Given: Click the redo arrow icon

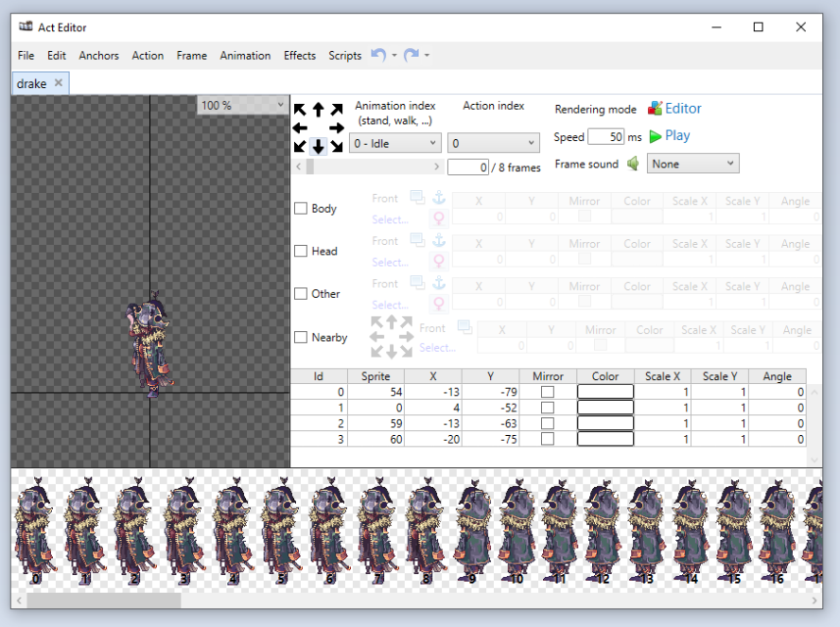Looking at the screenshot, I should (x=411, y=56).
